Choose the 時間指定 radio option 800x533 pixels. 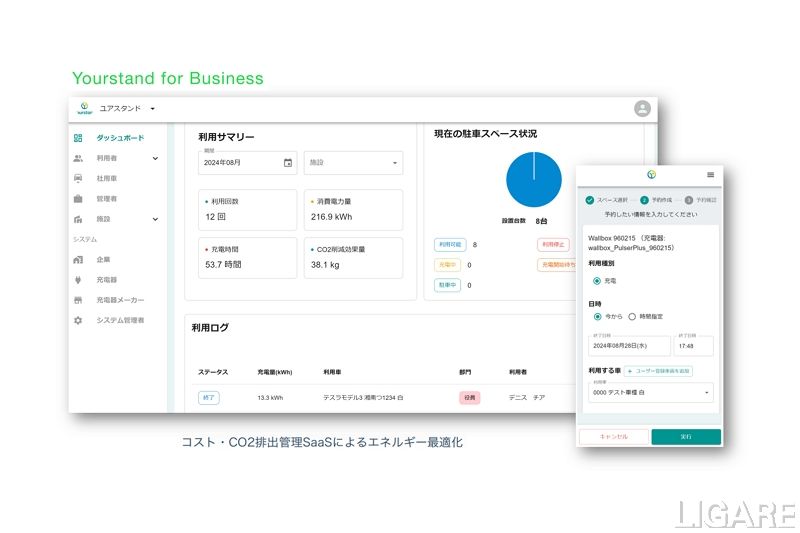631,316
